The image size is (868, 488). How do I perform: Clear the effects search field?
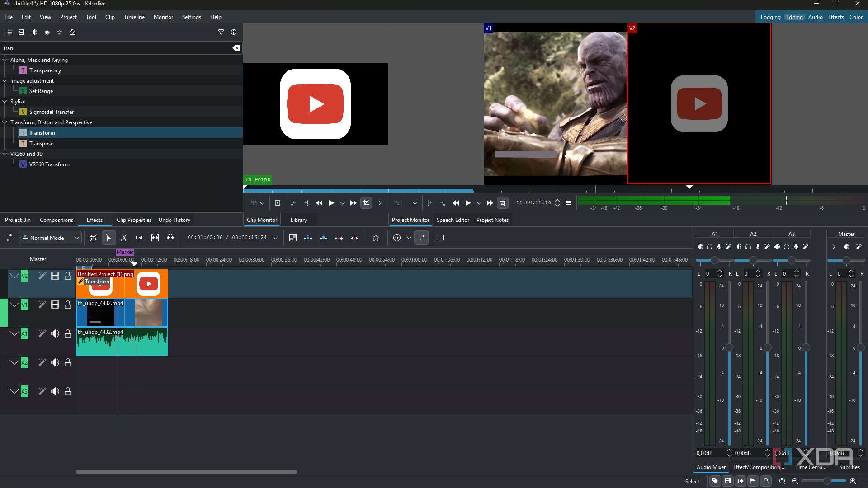pyautogui.click(x=236, y=48)
